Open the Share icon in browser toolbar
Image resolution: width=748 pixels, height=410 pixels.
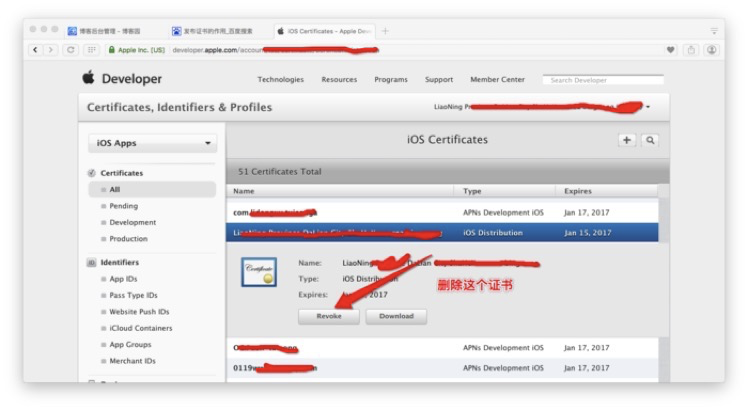(x=691, y=50)
